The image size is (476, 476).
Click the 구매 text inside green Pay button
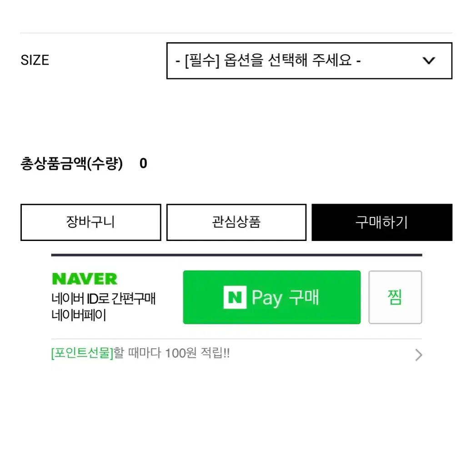click(x=304, y=297)
